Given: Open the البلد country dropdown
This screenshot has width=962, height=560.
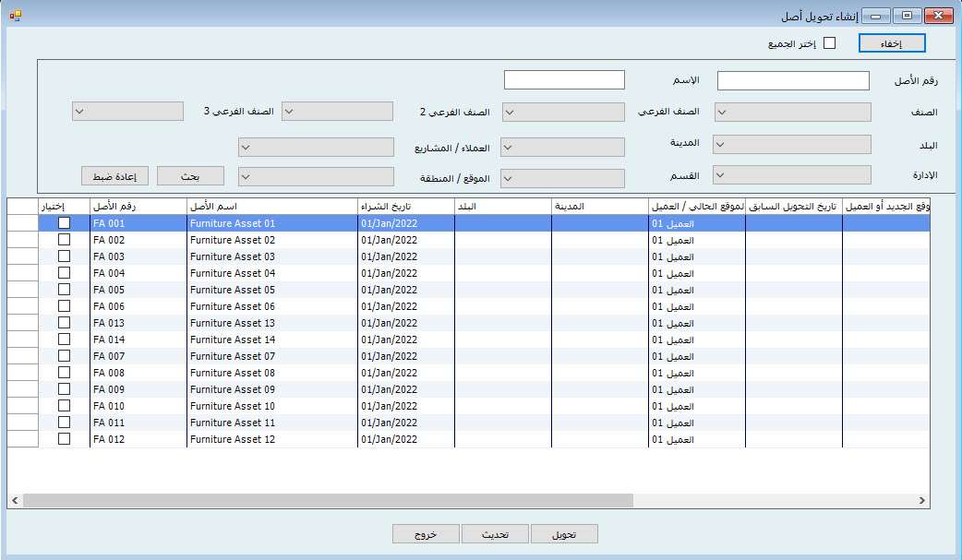Looking at the screenshot, I should [792, 145].
